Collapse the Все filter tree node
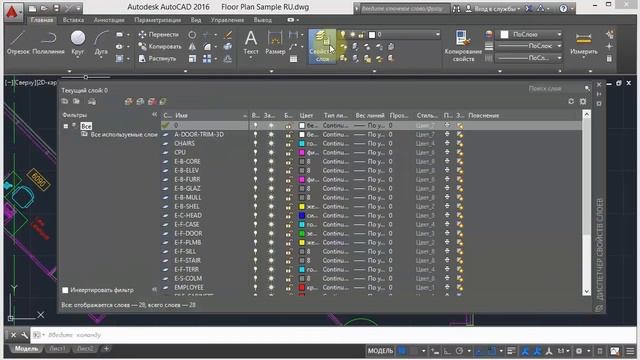The image size is (640, 360). click(x=66, y=126)
